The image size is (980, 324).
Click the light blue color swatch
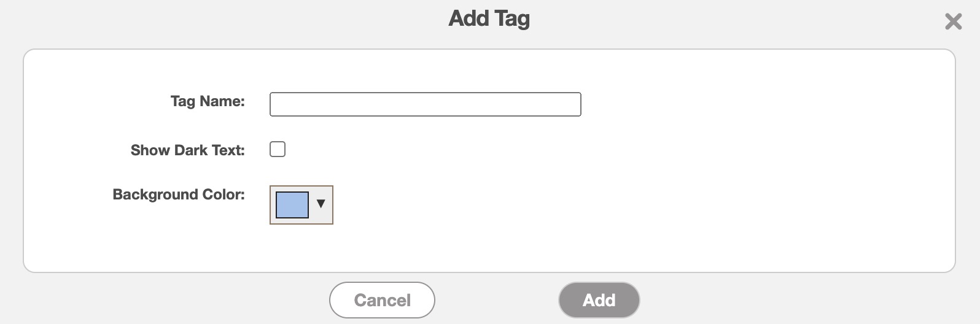click(292, 205)
